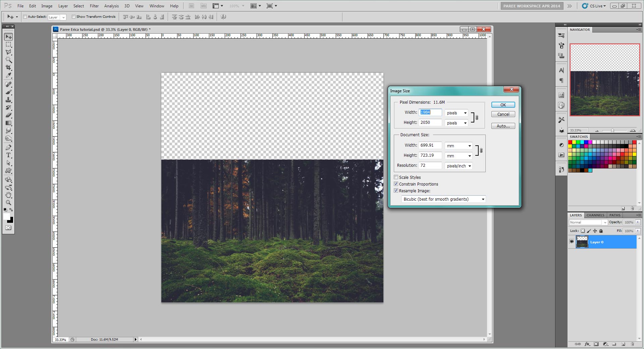The image size is (644, 349).
Task: Hide Layer 0 using the eye icon
Action: [x=572, y=242]
